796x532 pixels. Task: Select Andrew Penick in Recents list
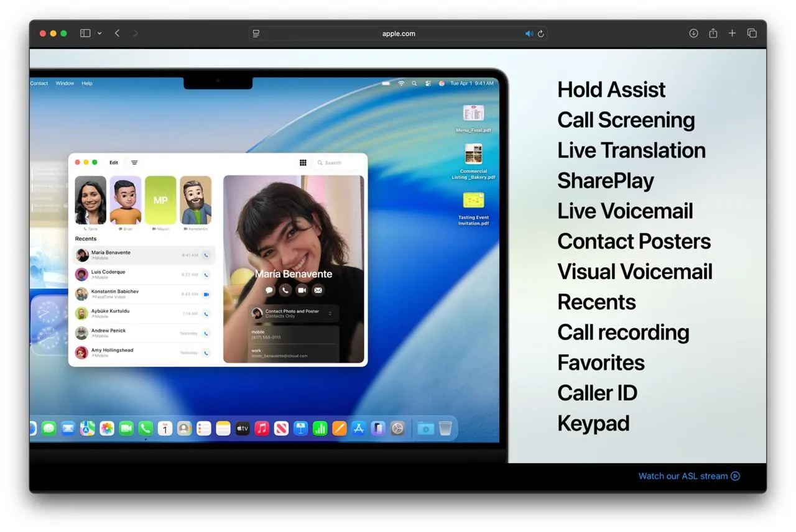(x=144, y=333)
